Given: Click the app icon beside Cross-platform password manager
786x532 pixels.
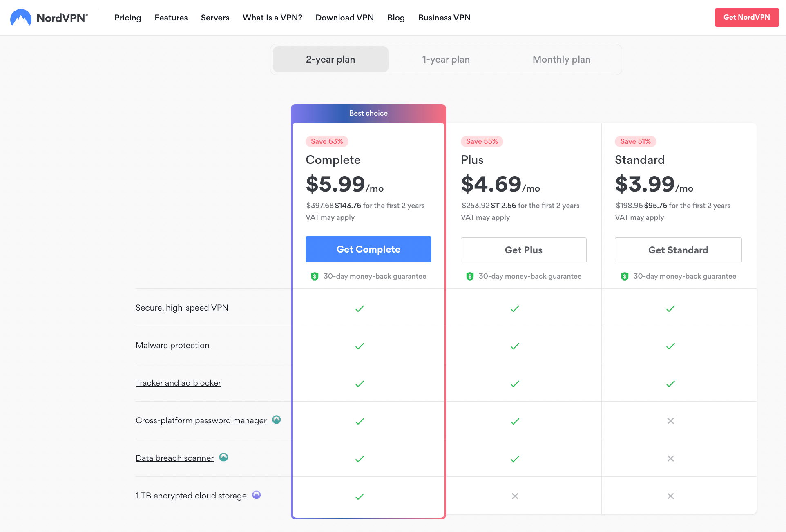Looking at the screenshot, I should 277,420.
